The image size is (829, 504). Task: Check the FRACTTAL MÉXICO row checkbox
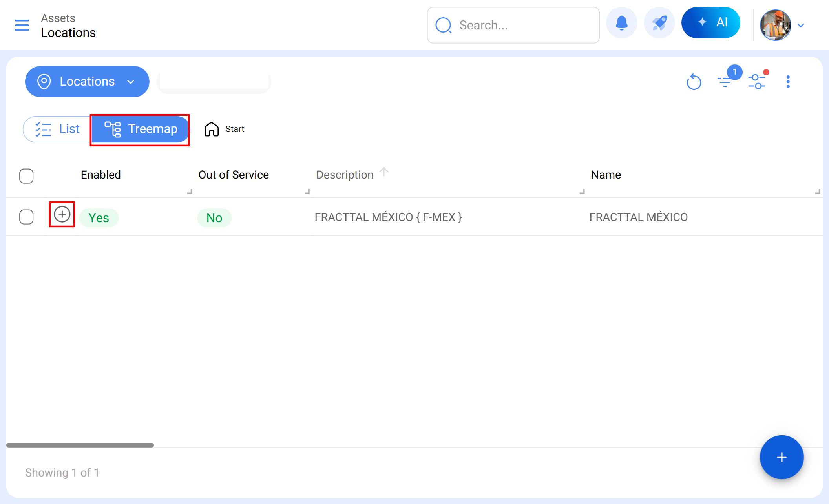(x=26, y=217)
